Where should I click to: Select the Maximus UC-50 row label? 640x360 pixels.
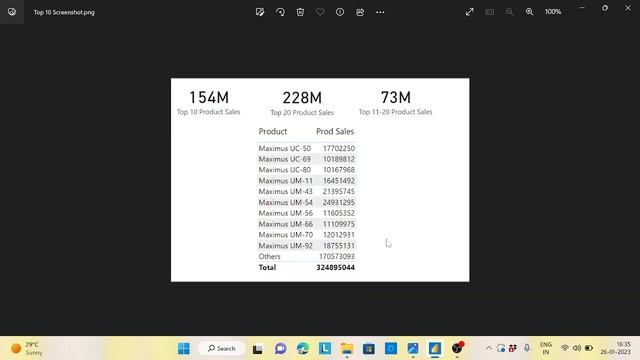284,148
